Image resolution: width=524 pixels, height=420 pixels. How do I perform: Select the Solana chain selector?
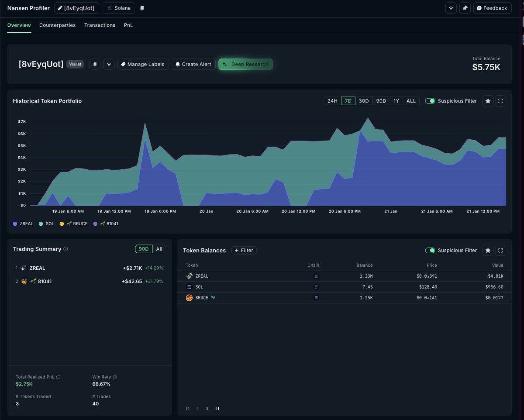click(119, 8)
